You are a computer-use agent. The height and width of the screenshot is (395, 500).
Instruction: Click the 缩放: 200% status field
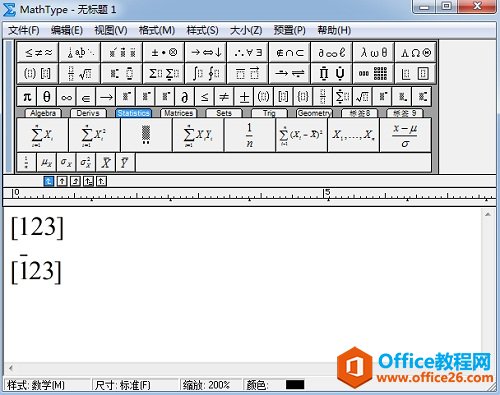tap(211, 385)
